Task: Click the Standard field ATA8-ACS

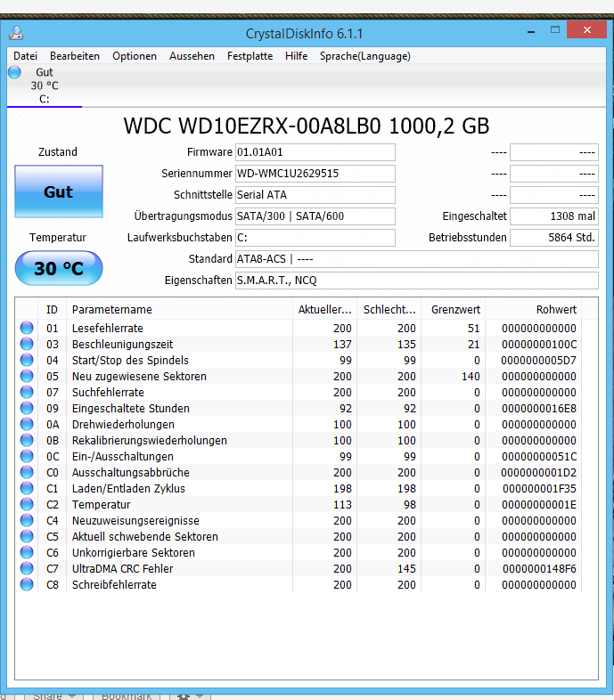Action: (x=416, y=259)
